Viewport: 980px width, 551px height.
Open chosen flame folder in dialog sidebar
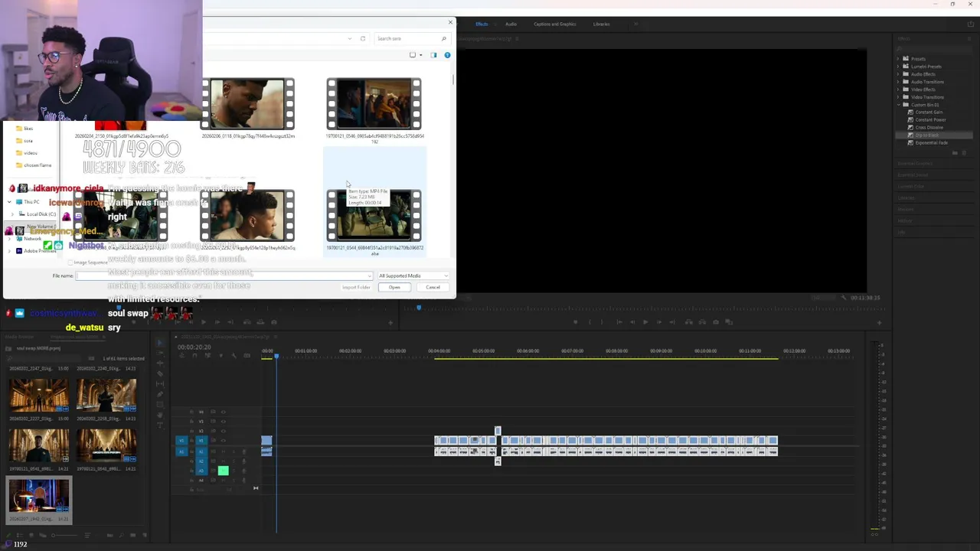(x=37, y=165)
